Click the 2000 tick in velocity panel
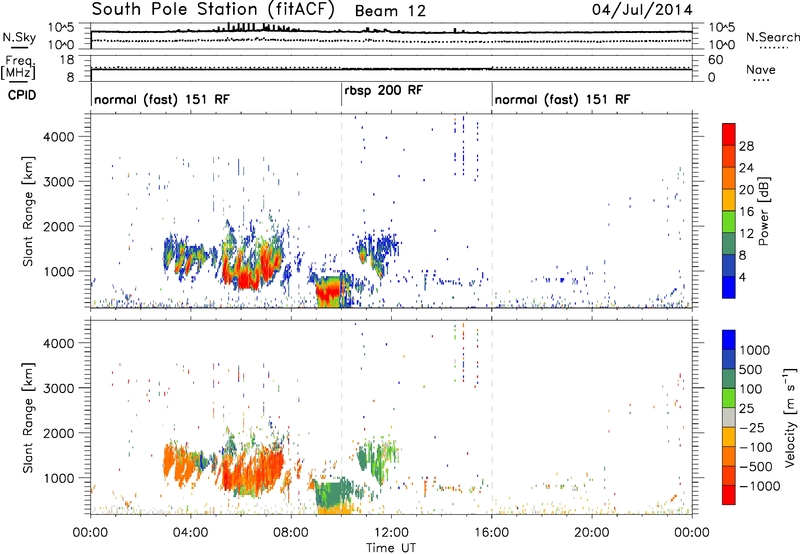The image size is (800, 554). click(x=58, y=433)
